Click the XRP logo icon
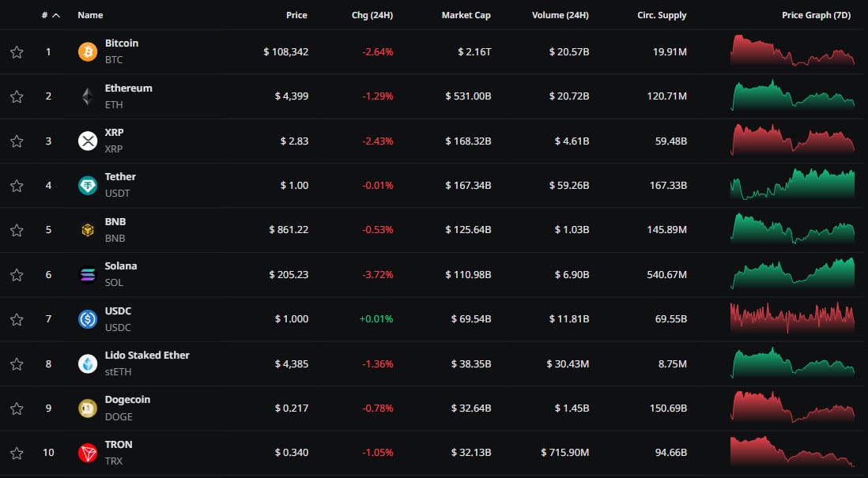 (x=87, y=141)
